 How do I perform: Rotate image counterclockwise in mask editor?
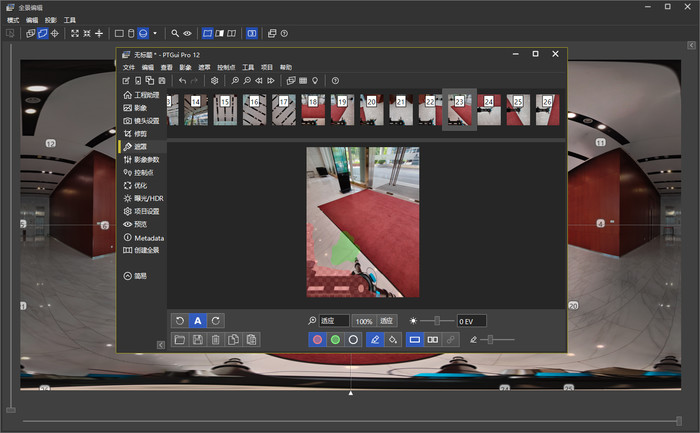coord(180,321)
